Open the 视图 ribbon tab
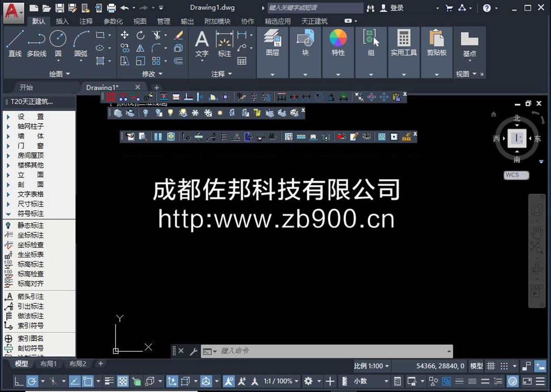 (x=140, y=21)
